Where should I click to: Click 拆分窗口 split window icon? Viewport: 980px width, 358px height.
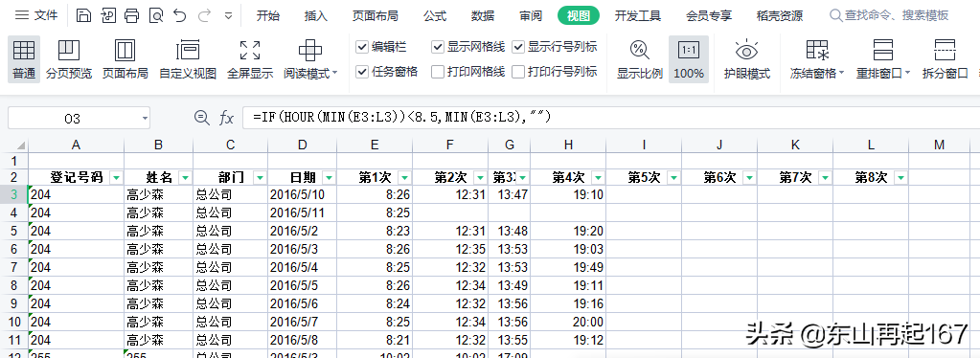(x=945, y=51)
